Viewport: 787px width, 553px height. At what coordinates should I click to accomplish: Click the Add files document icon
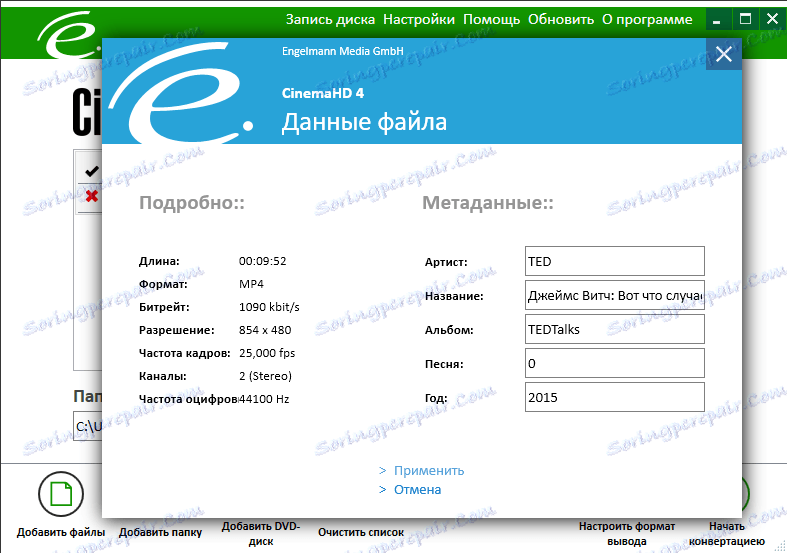(61, 494)
